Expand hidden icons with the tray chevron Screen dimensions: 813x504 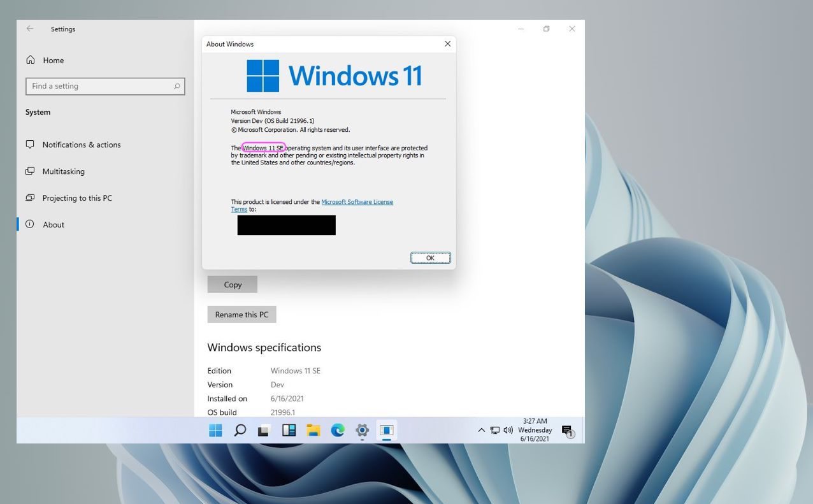click(x=482, y=430)
